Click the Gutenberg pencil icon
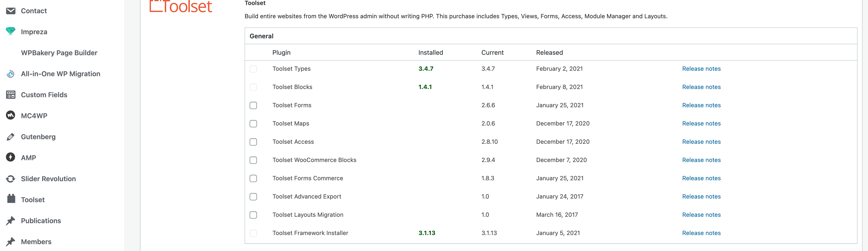The image size is (868, 251). [11, 137]
